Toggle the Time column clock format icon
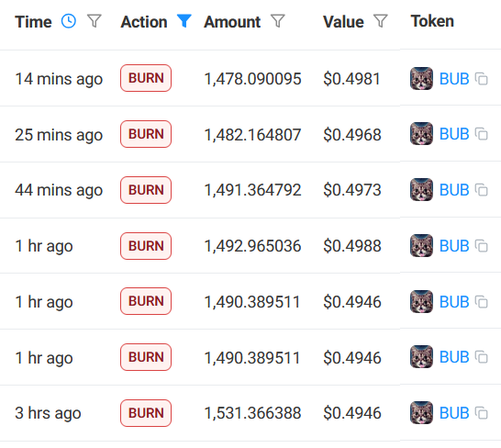Image resolution: width=501 pixels, height=448 pixels. tap(69, 21)
